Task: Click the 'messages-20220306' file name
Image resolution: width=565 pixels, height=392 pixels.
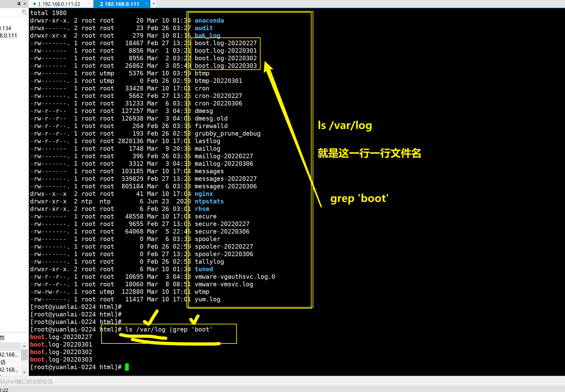Action: tap(226, 186)
